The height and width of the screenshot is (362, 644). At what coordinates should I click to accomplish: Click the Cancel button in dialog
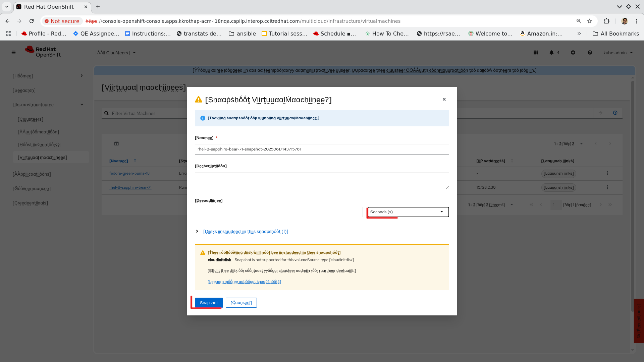click(241, 303)
